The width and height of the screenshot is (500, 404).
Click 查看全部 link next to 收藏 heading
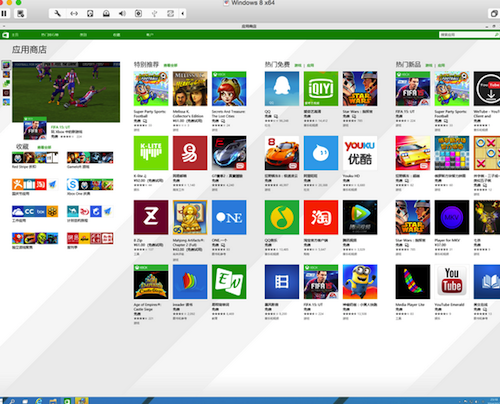(x=44, y=147)
